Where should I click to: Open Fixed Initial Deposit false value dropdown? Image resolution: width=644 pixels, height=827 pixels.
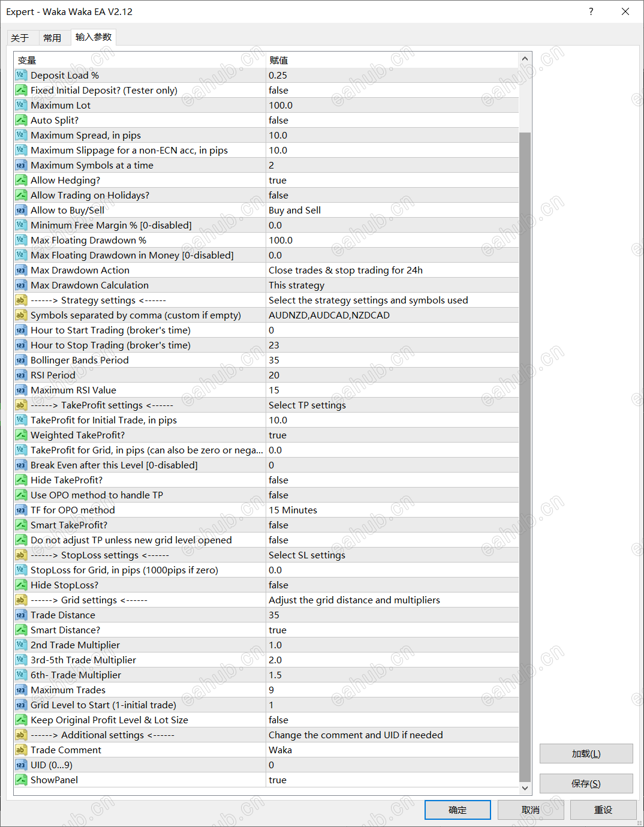pos(392,90)
